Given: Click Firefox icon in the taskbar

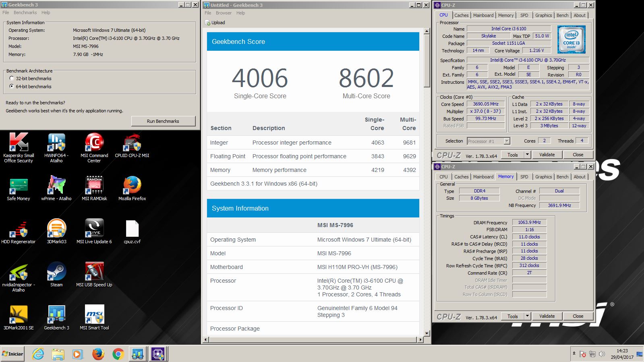Looking at the screenshot, I should 98,354.
